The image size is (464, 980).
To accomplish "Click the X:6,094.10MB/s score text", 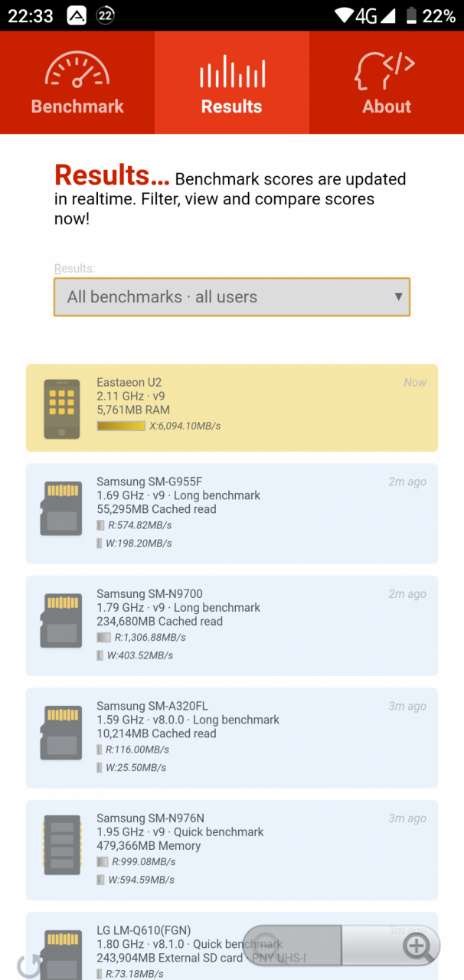I will click(185, 426).
